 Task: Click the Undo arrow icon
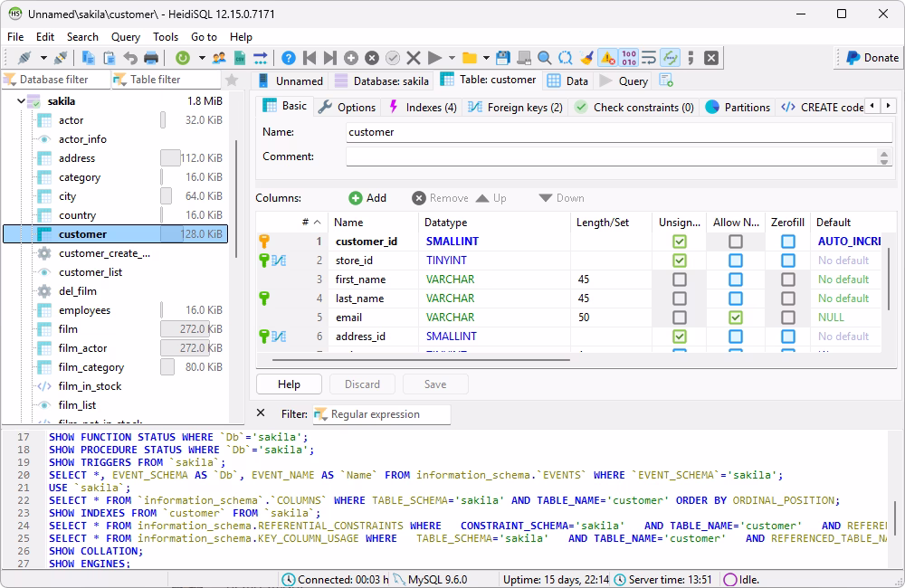click(x=130, y=58)
